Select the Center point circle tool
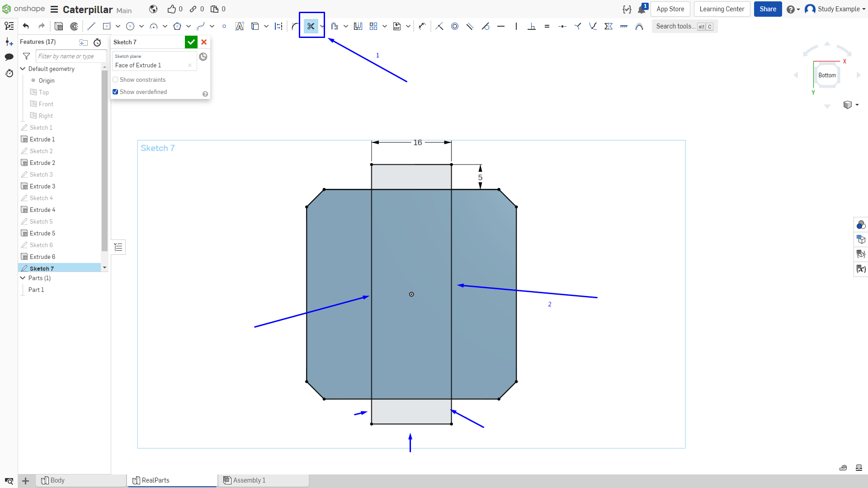 coord(130,26)
